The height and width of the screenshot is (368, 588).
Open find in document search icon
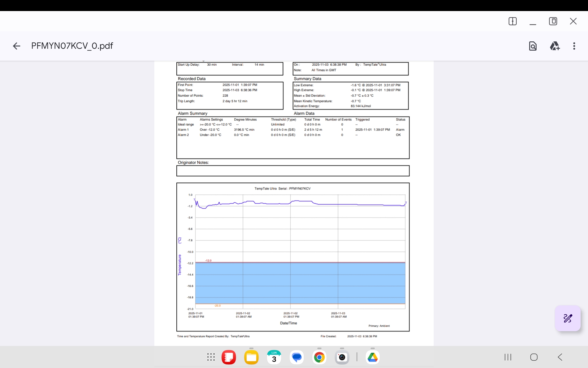pyautogui.click(x=533, y=46)
